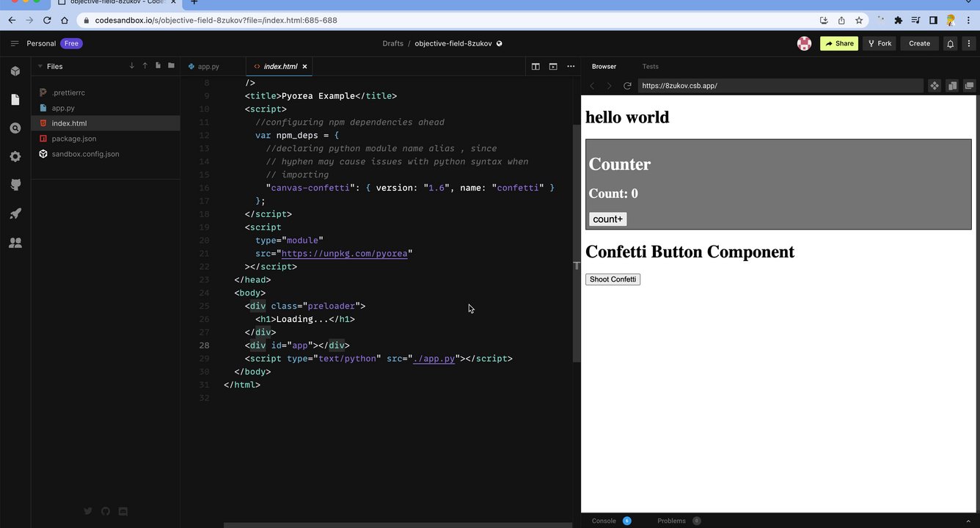Open the Sandbox Info cube icon in sidebar
The width and height of the screenshot is (980, 528).
(15, 71)
